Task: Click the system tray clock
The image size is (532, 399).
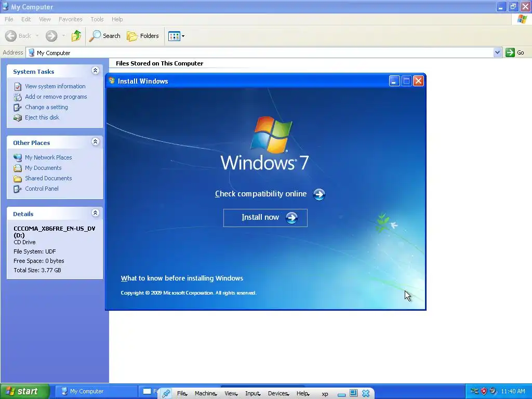Action: pyautogui.click(x=513, y=392)
